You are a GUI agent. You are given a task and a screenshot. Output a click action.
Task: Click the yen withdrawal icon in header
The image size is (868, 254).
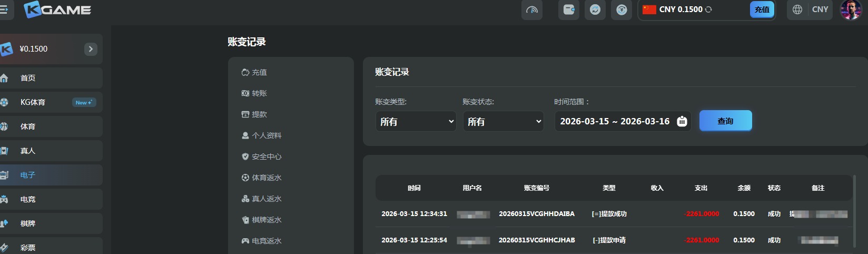[x=622, y=9]
